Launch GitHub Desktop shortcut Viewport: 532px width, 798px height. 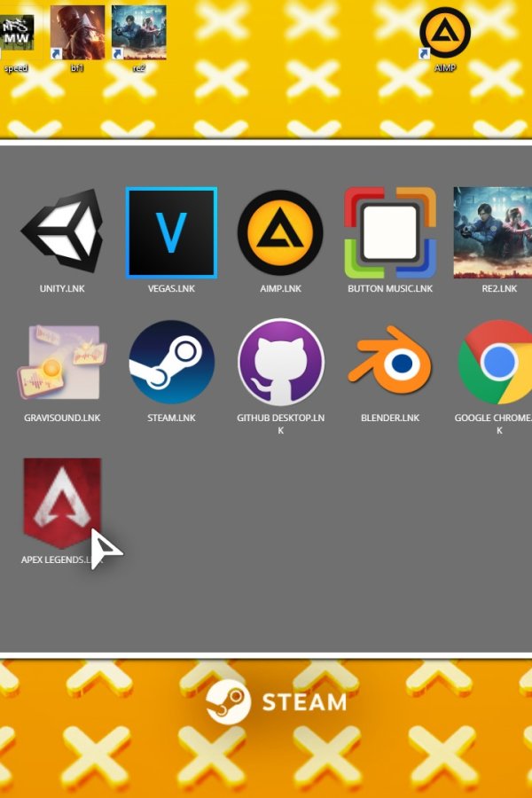[280, 362]
